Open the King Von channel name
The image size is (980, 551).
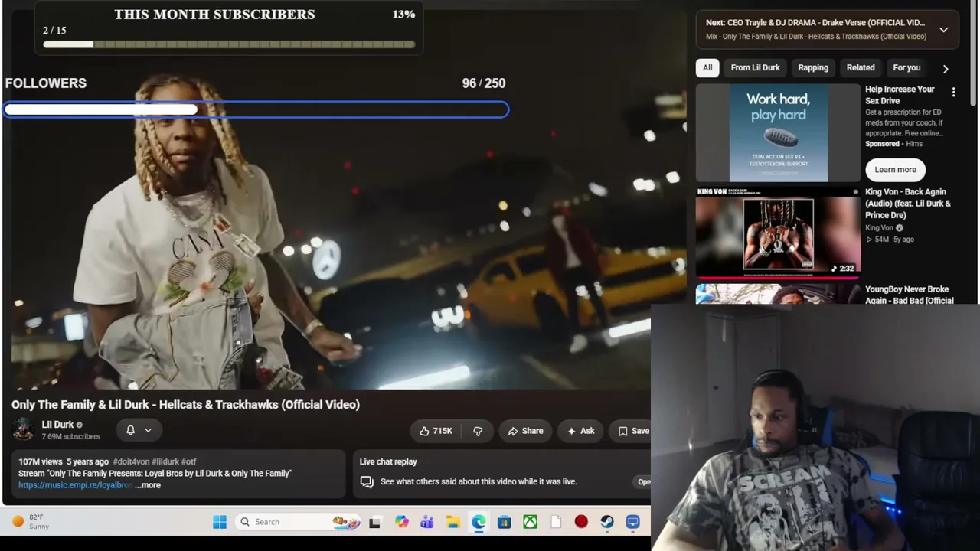click(x=879, y=227)
